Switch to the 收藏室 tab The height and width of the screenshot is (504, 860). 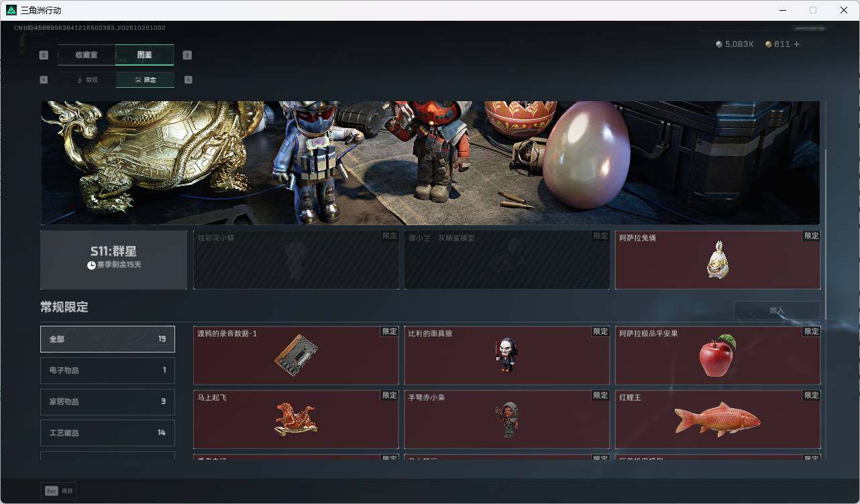[87, 55]
